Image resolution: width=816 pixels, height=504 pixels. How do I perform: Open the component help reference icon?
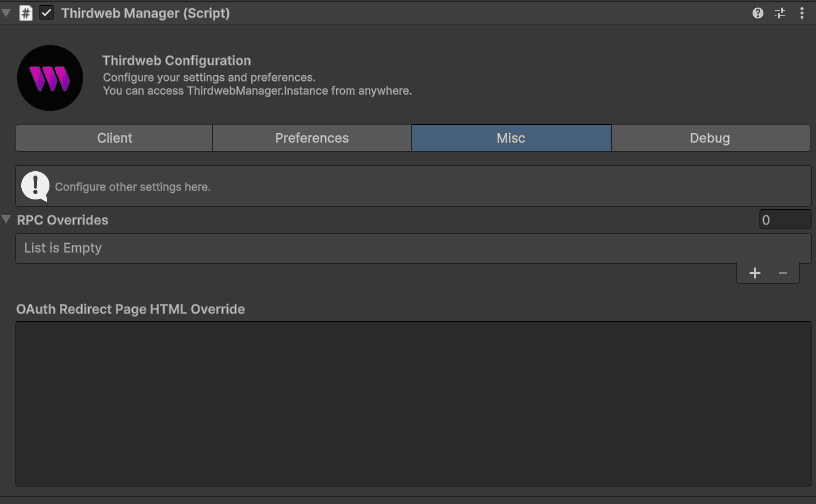[x=758, y=13]
